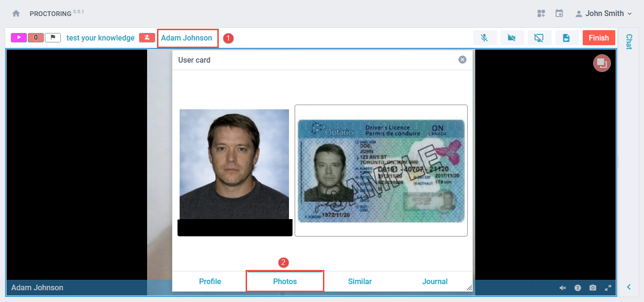Click the driver's licence ID thumbnail
644x302 pixels.
tap(381, 170)
